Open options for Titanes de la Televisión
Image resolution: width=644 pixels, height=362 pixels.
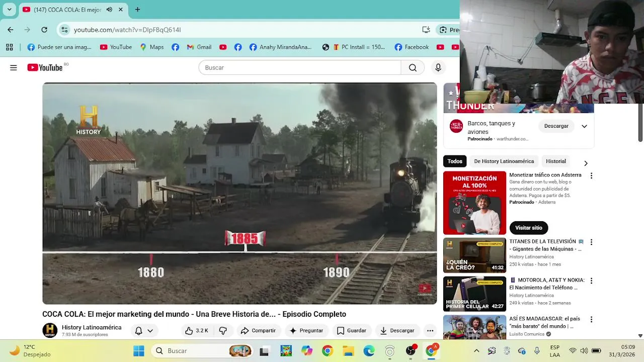coord(591,242)
